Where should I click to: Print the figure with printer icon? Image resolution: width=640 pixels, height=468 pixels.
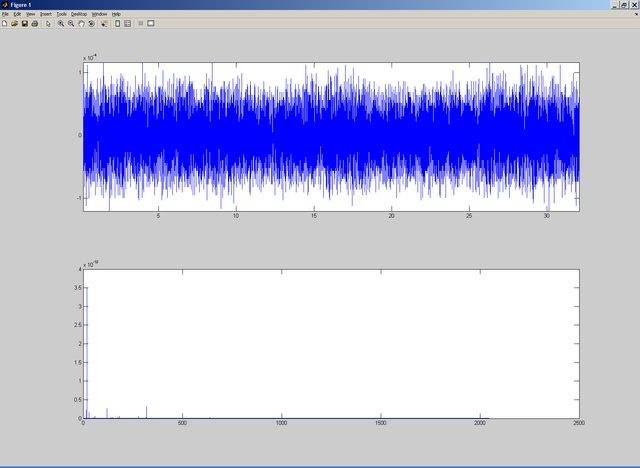point(35,23)
